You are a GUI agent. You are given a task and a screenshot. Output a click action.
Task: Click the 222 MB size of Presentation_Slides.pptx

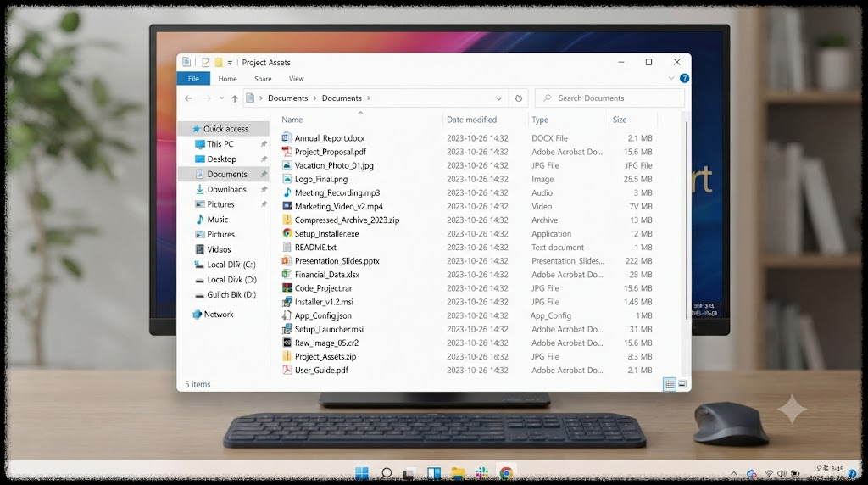tap(639, 261)
